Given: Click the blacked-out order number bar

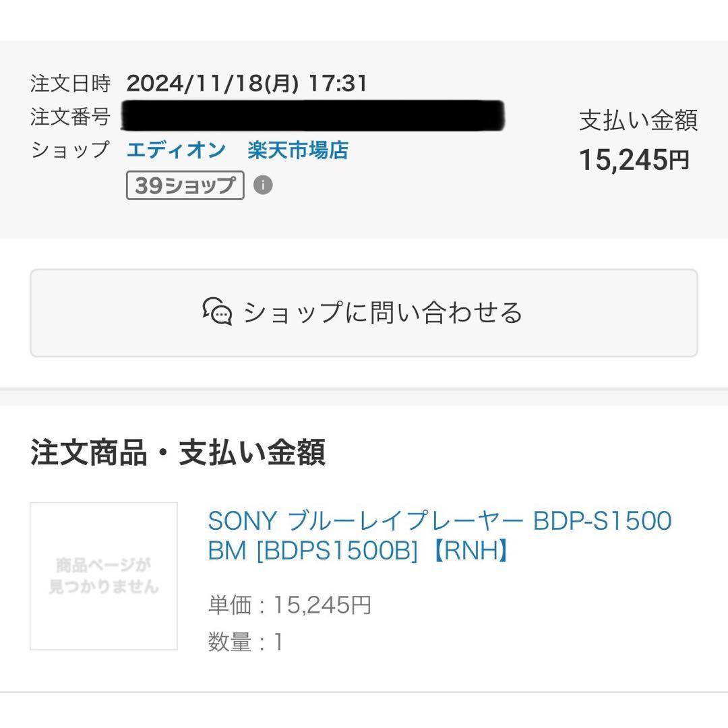Looking at the screenshot, I should 313,115.
